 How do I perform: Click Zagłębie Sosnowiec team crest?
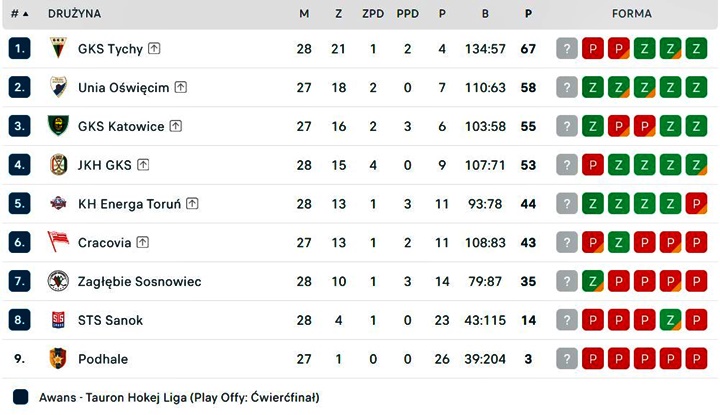pyautogui.click(x=58, y=281)
